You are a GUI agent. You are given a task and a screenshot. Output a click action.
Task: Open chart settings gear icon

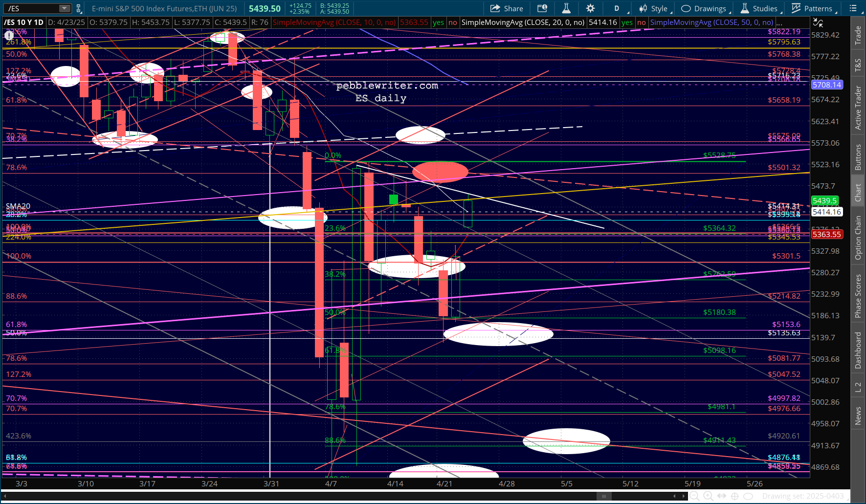point(590,8)
